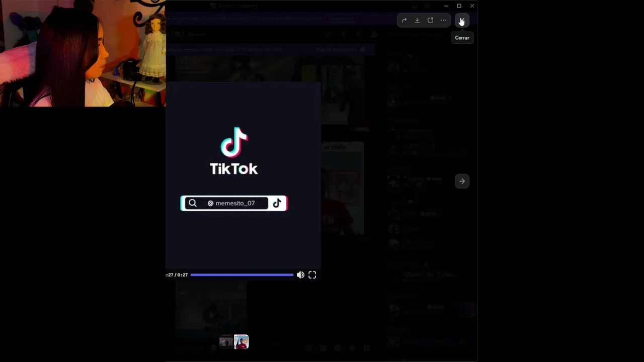Minimize the Discord window

pyautogui.click(x=446, y=6)
